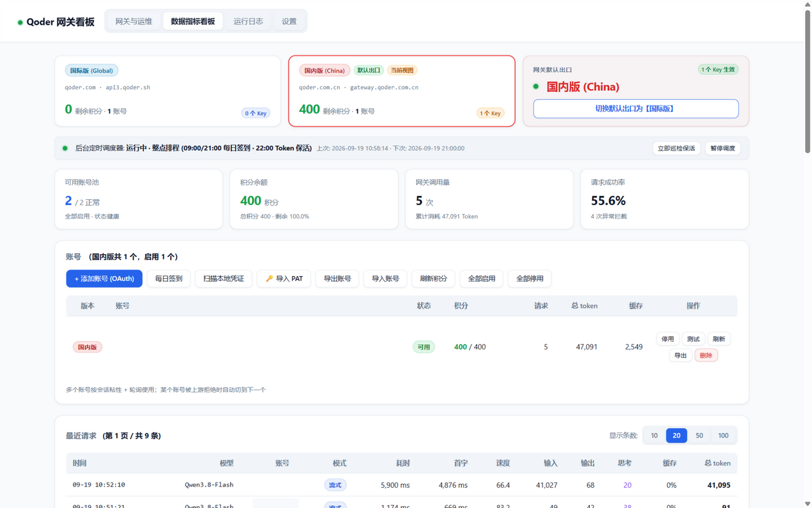812x508 pixels.
Task: Trigger 每日签到 for accounts
Action: coord(169,279)
